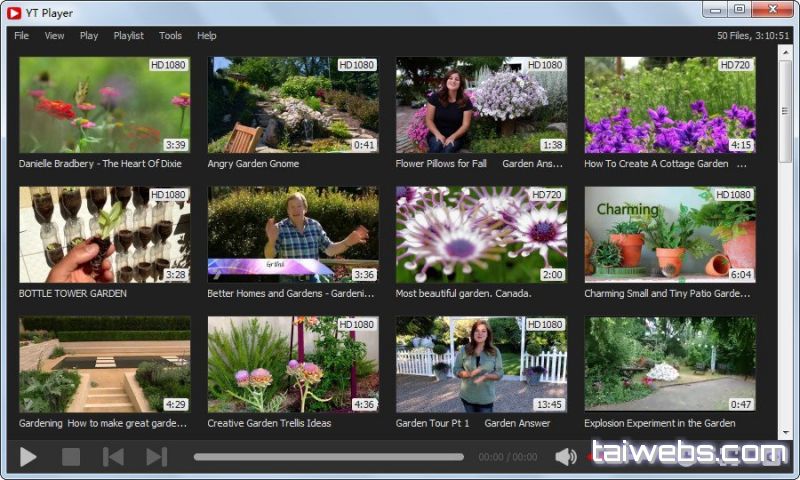Mute audio with the speaker icon
800x480 pixels.
pos(565,457)
